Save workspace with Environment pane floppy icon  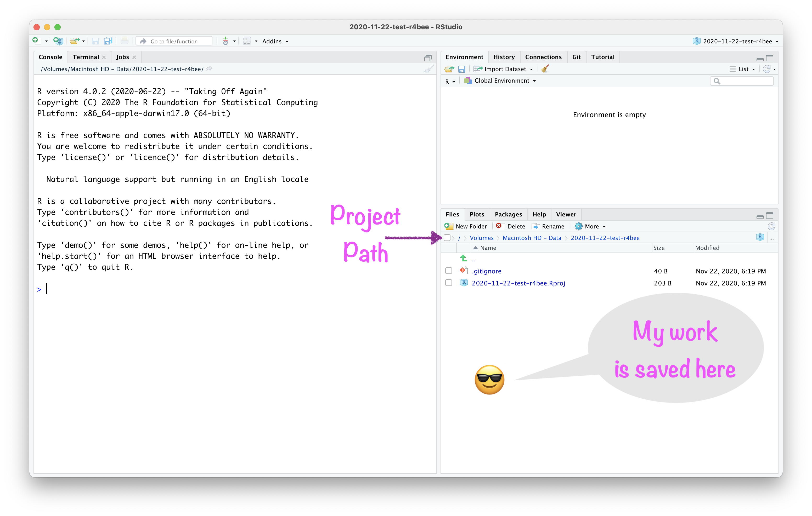[x=462, y=69]
